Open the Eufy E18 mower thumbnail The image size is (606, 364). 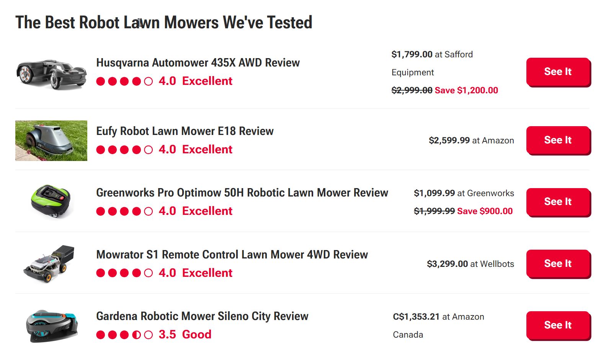[x=51, y=141]
